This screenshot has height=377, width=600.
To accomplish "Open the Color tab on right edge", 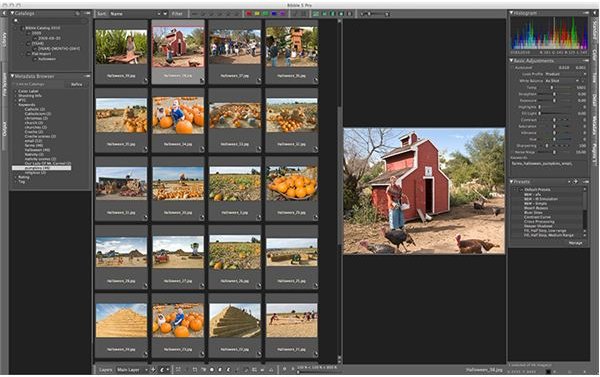I will [x=595, y=54].
